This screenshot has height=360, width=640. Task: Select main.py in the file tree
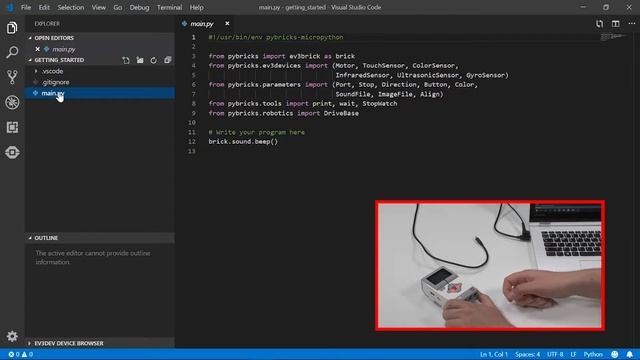pyautogui.click(x=100, y=93)
